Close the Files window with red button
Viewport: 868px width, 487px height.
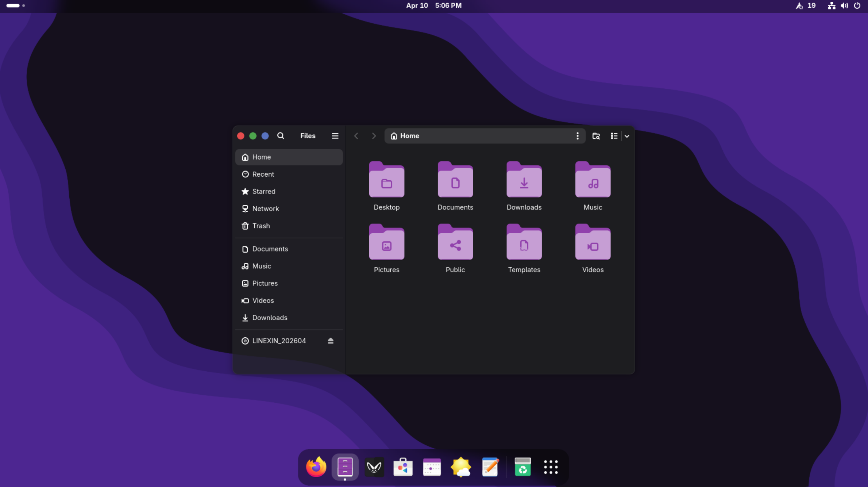point(240,136)
